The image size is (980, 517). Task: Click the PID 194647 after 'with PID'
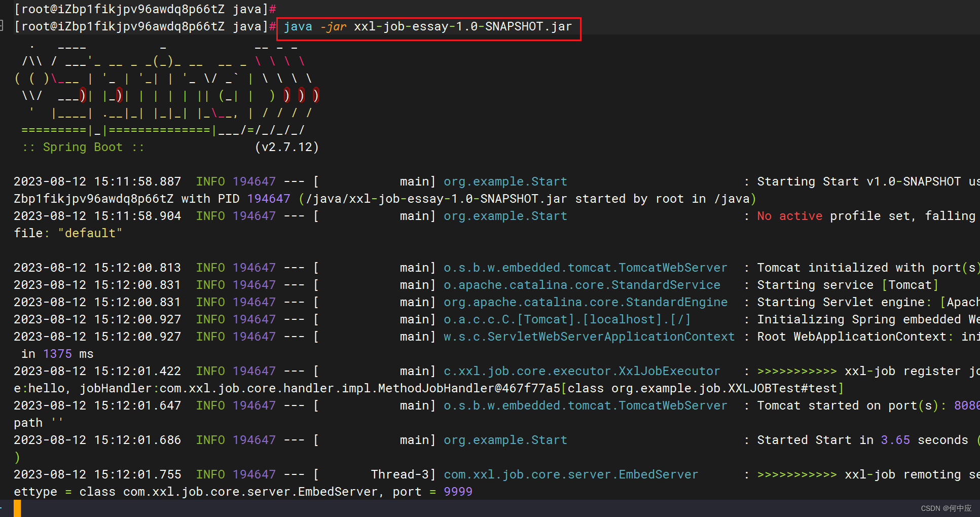coord(269,199)
